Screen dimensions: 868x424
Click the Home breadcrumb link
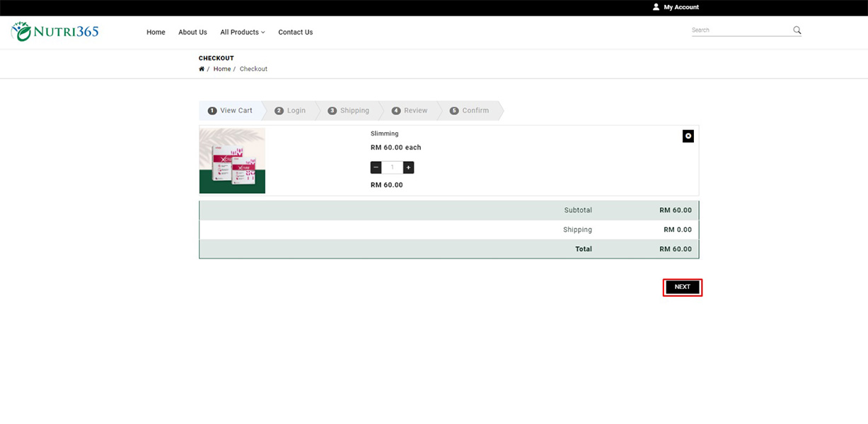click(222, 69)
